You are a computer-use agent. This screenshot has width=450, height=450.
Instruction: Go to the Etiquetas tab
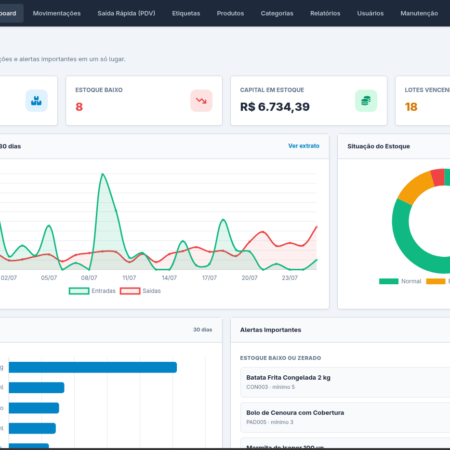186,13
